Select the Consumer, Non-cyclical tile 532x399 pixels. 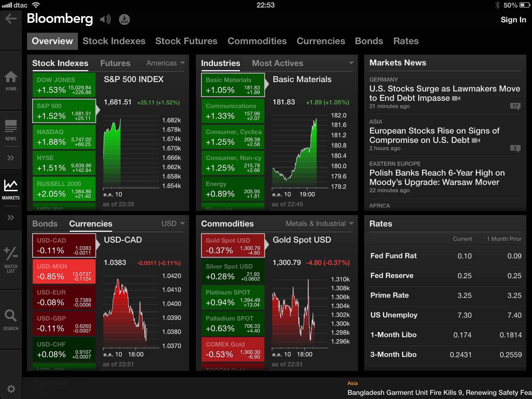[233, 163]
